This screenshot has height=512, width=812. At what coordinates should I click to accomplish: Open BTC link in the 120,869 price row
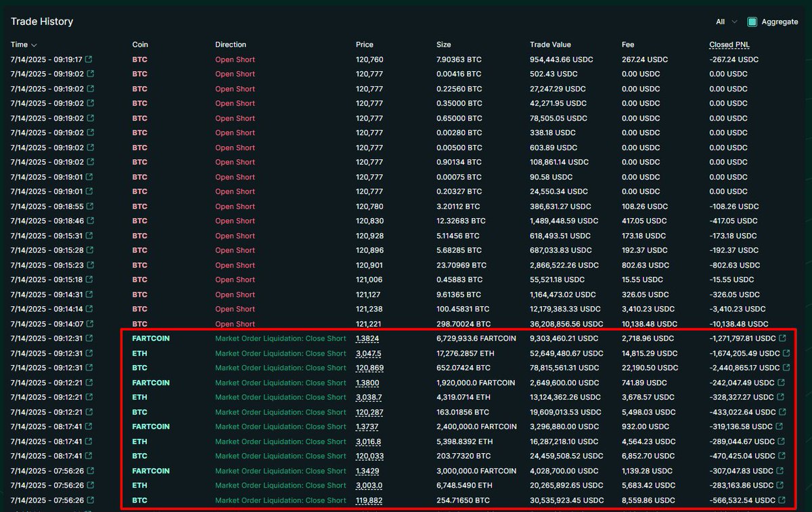139,368
